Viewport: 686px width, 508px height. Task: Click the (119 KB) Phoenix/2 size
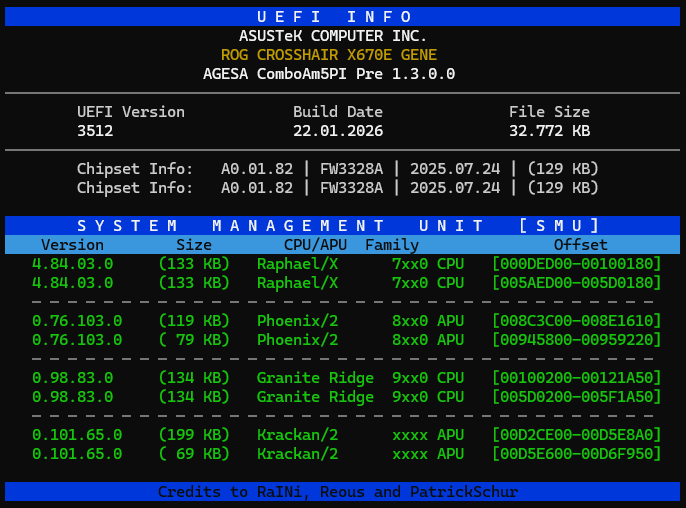point(194,321)
